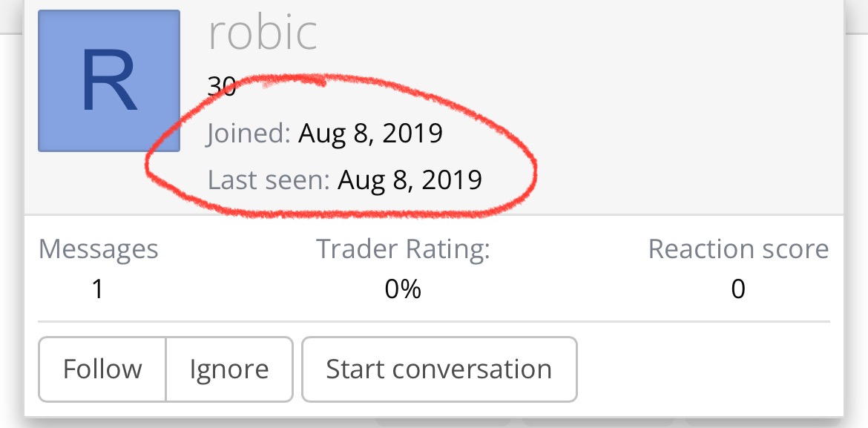Viewport: 868px width, 428px height.
Task: Click the blue R avatar thumbnail
Action: click(x=109, y=80)
